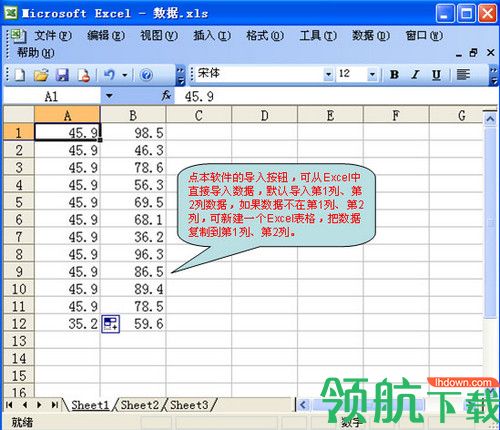Open the 窗口(W) menu

[x=424, y=35]
